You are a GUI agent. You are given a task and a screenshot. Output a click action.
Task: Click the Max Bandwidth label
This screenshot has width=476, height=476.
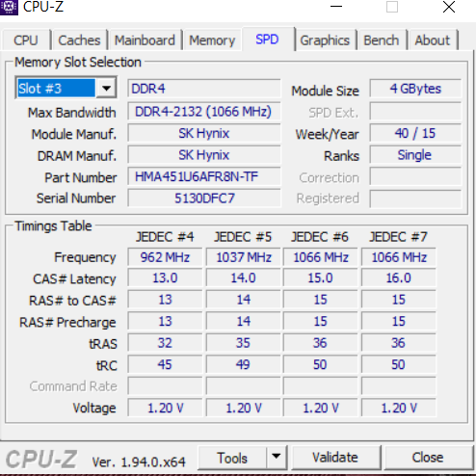(72, 113)
